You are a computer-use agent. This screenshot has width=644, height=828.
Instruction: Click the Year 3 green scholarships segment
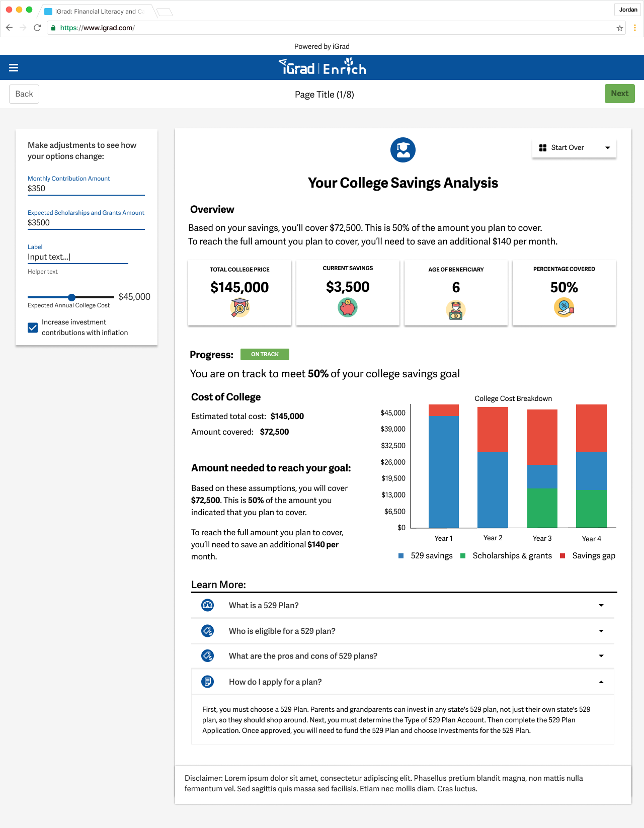coord(542,508)
